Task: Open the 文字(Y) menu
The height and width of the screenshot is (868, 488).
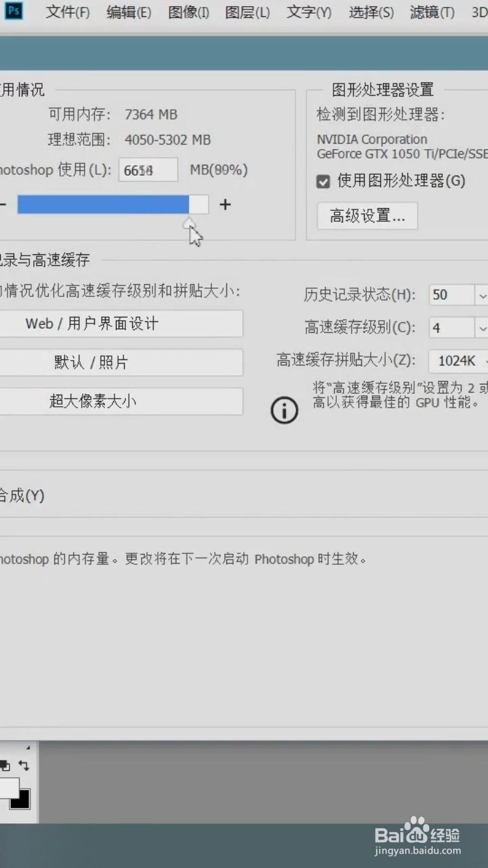Action: click(309, 12)
